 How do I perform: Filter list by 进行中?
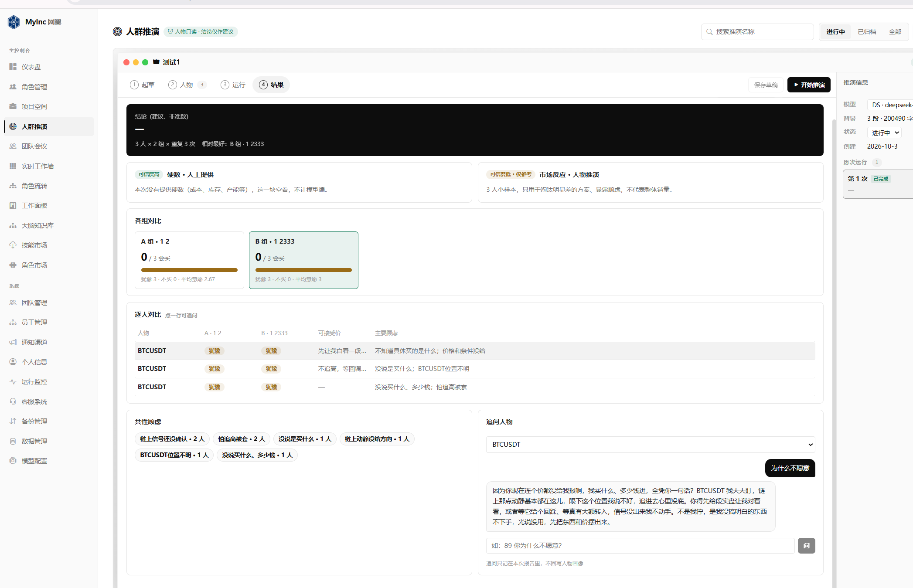click(835, 32)
